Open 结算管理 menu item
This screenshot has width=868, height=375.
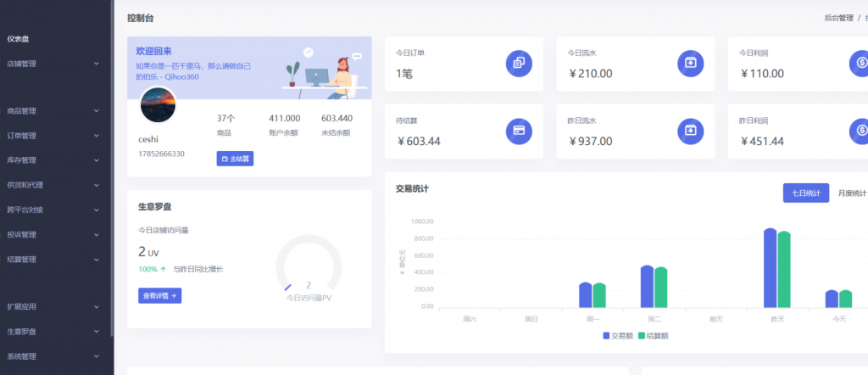[x=21, y=260]
